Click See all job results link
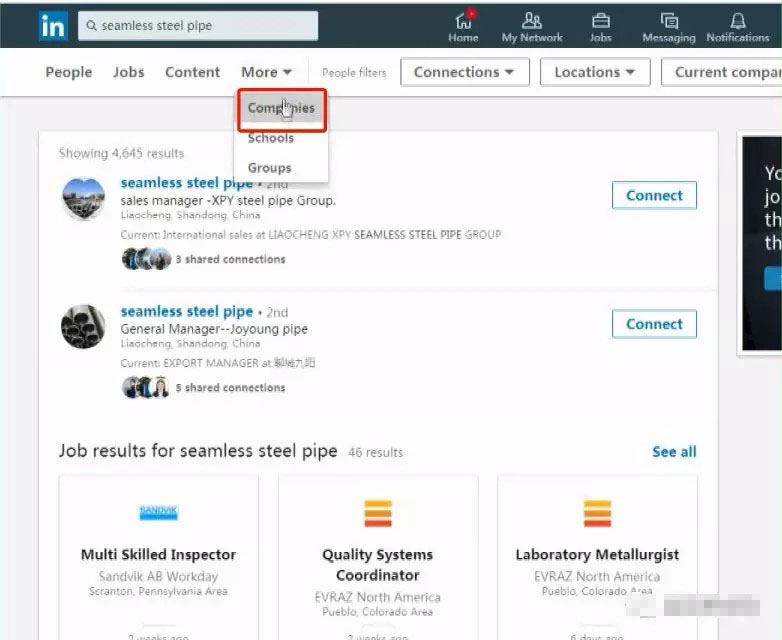 (674, 452)
